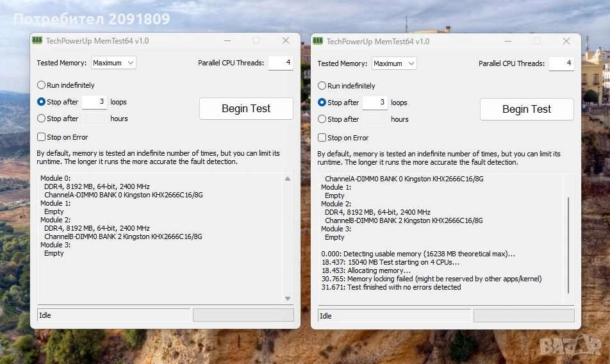Enable Stop on Error in left window
The image size is (610, 364).
tap(42, 137)
